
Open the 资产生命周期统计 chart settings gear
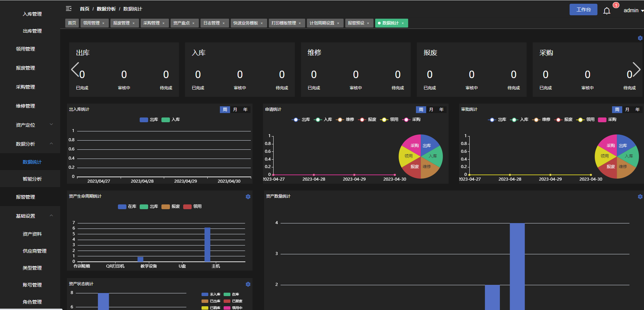(248, 197)
